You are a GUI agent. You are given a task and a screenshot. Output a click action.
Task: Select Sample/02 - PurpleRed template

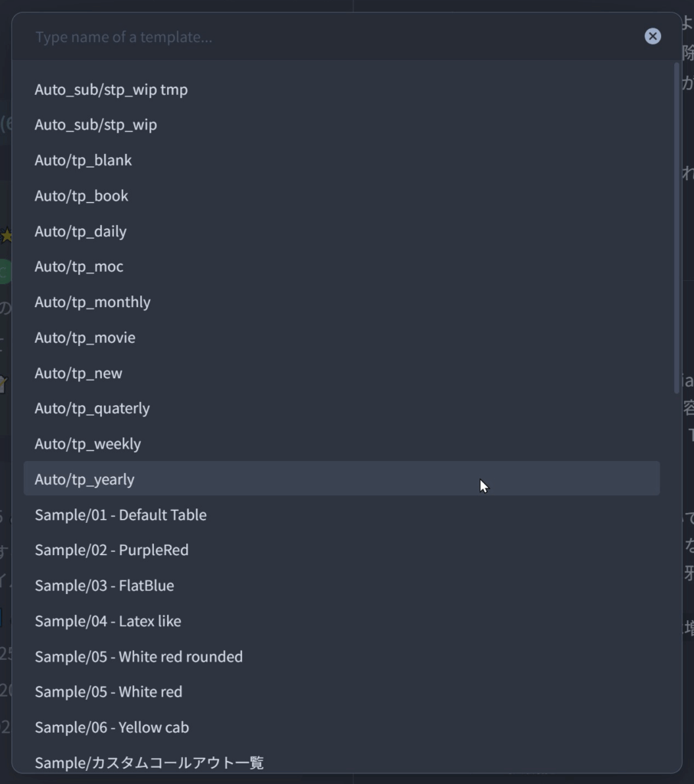tap(111, 550)
